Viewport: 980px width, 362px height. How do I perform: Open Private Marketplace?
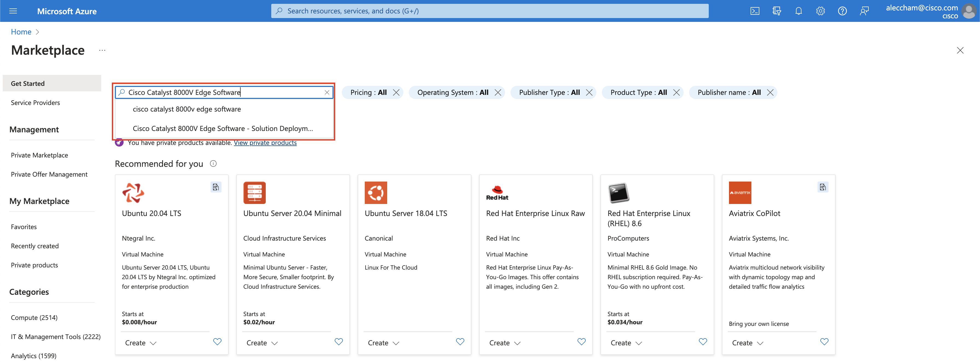point(39,155)
